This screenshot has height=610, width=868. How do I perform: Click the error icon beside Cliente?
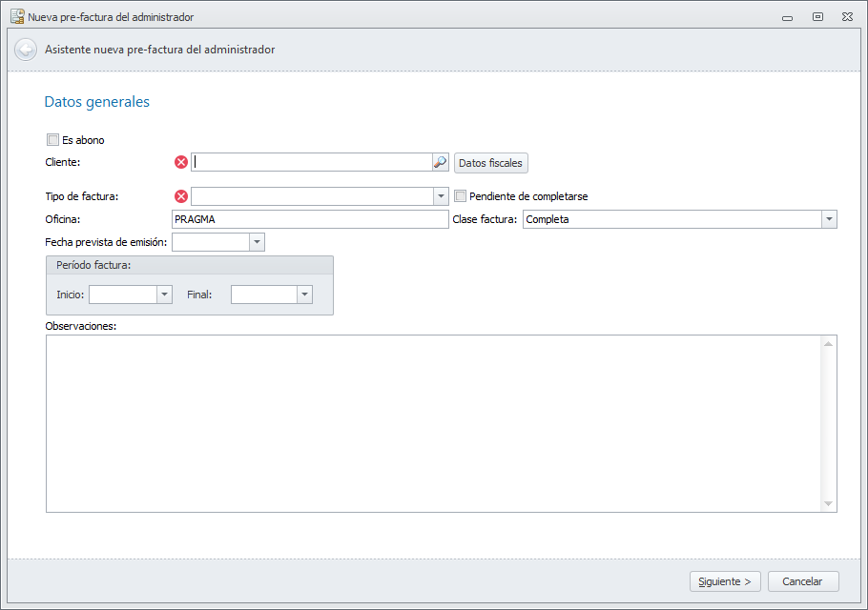(x=181, y=163)
